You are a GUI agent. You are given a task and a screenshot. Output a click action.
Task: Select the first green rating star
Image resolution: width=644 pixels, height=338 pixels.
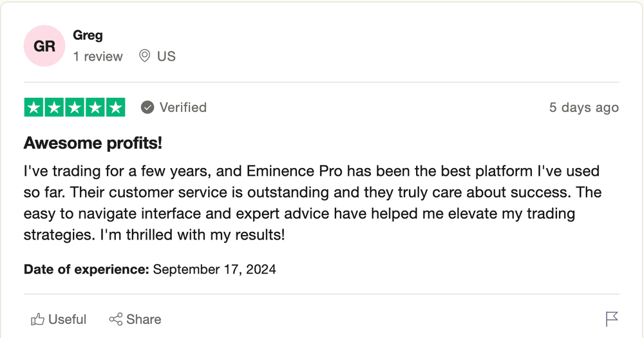[33, 108]
